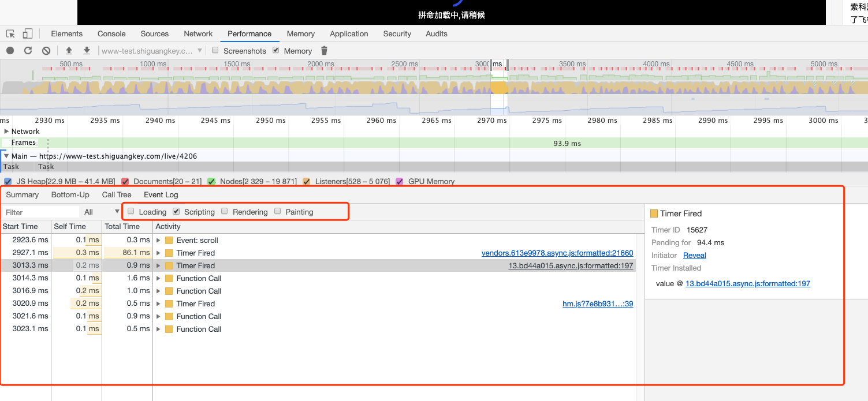868x401 pixels.
Task: Open the 13.bd44a015.async.js link in Timer Installed
Action: (748, 283)
